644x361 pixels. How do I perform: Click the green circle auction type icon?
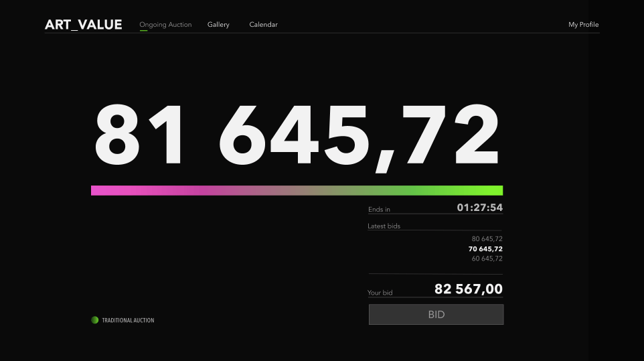point(95,320)
